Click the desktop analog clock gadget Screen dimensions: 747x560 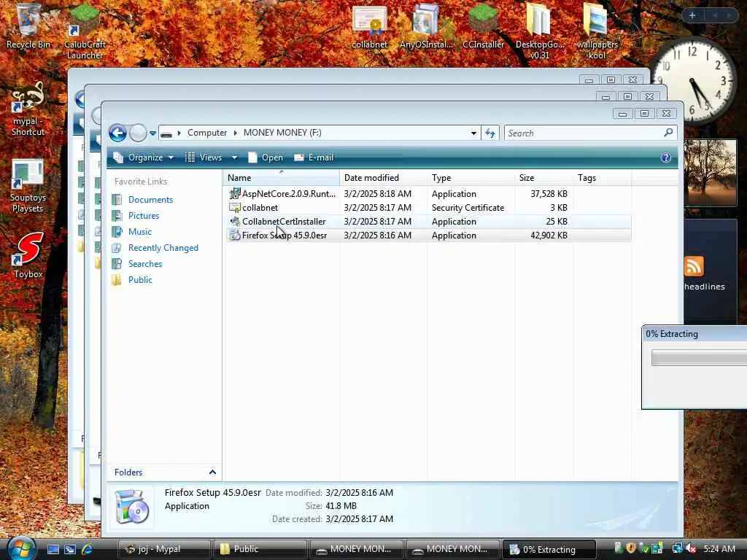coord(693,81)
